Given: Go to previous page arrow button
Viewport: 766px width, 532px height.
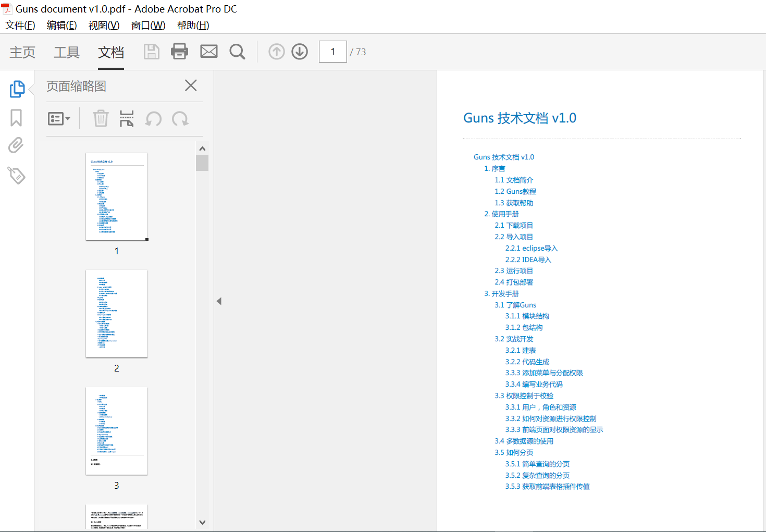Looking at the screenshot, I should coord(277,52).
